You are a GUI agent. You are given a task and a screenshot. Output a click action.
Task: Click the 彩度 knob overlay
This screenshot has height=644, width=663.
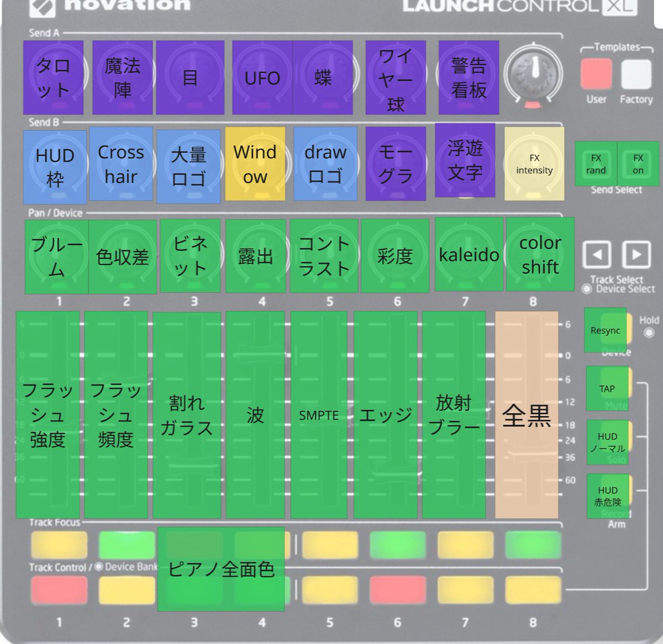[395, 255]
